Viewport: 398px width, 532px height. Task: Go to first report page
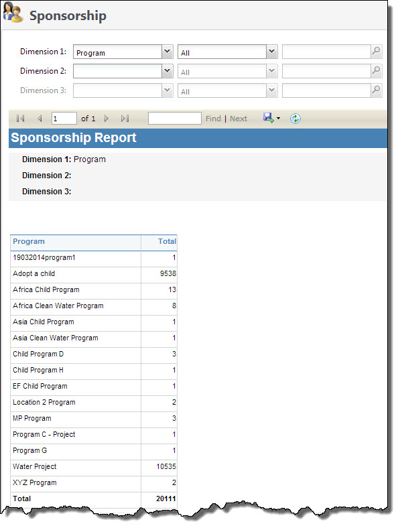[20, 119]
